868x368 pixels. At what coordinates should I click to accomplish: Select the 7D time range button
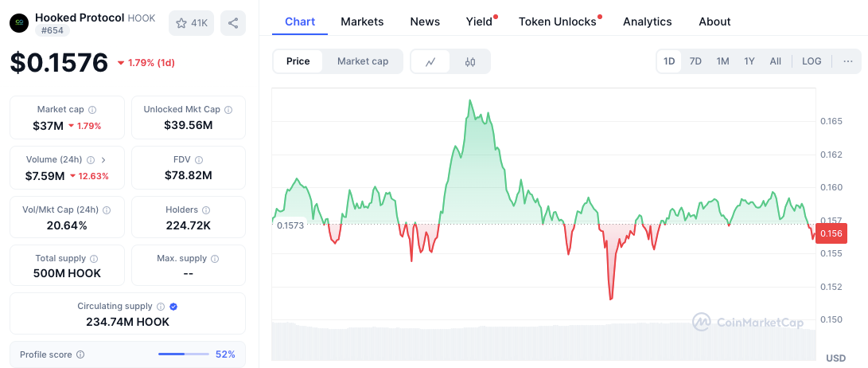[x=695, y=61]
